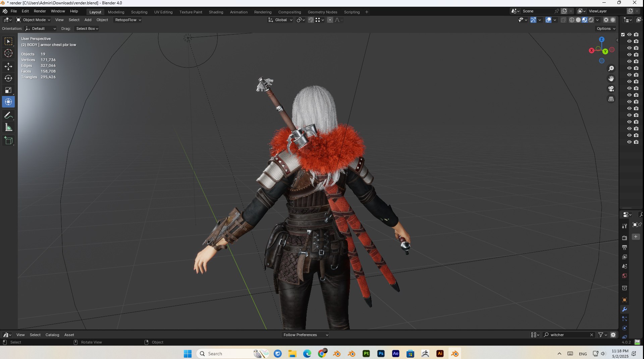The height and width of the screenshot is (359, 644).
Task: Open the Add menu in viewport header
Action: (88, 20)
